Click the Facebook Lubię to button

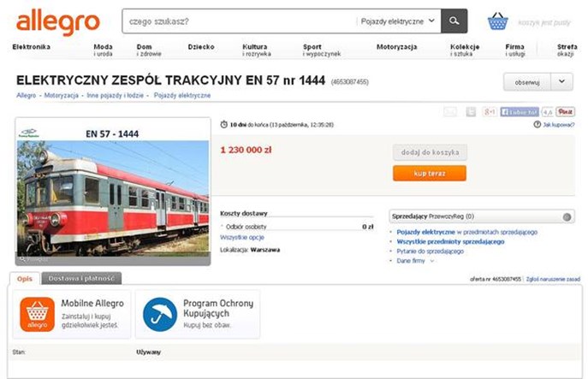pos(520,111)
